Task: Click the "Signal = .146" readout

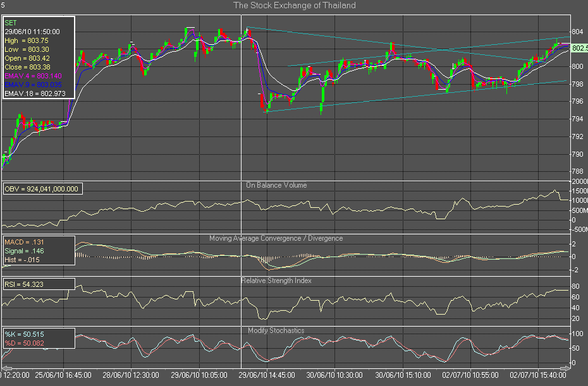Action: pos(25,251)
